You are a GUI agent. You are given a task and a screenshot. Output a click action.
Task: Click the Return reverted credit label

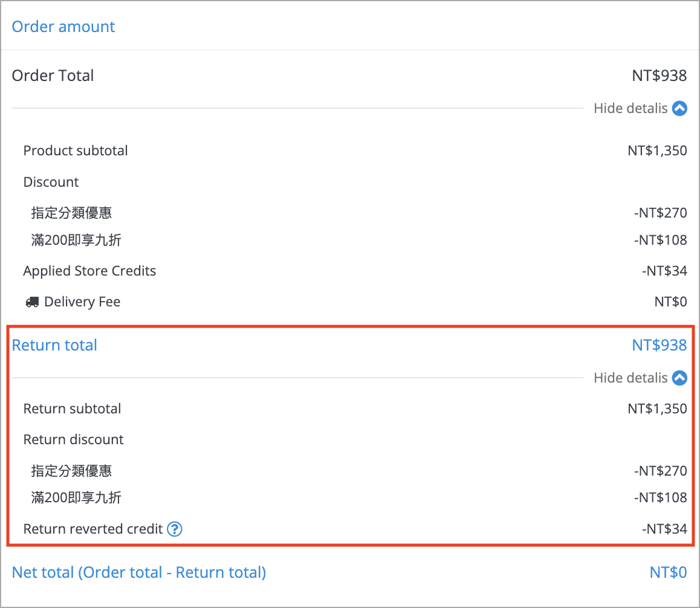[93, 529]
